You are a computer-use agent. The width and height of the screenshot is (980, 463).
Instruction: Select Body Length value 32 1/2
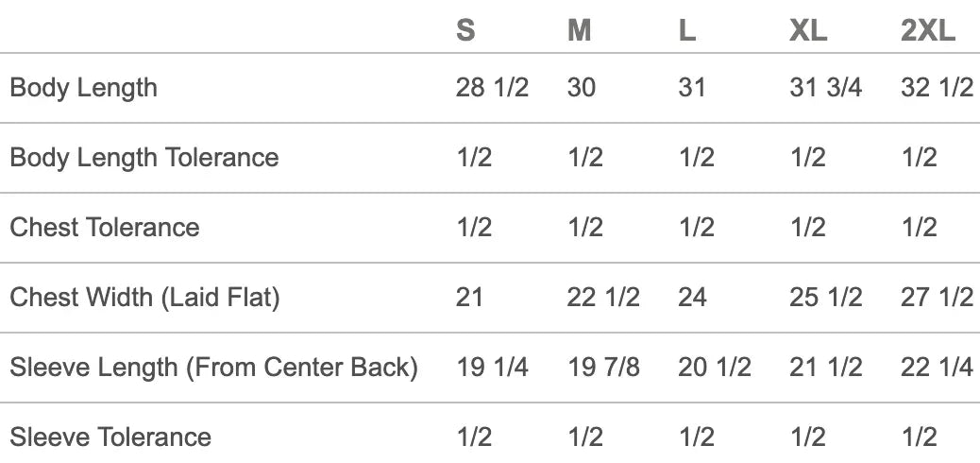(x=937, y=88)
